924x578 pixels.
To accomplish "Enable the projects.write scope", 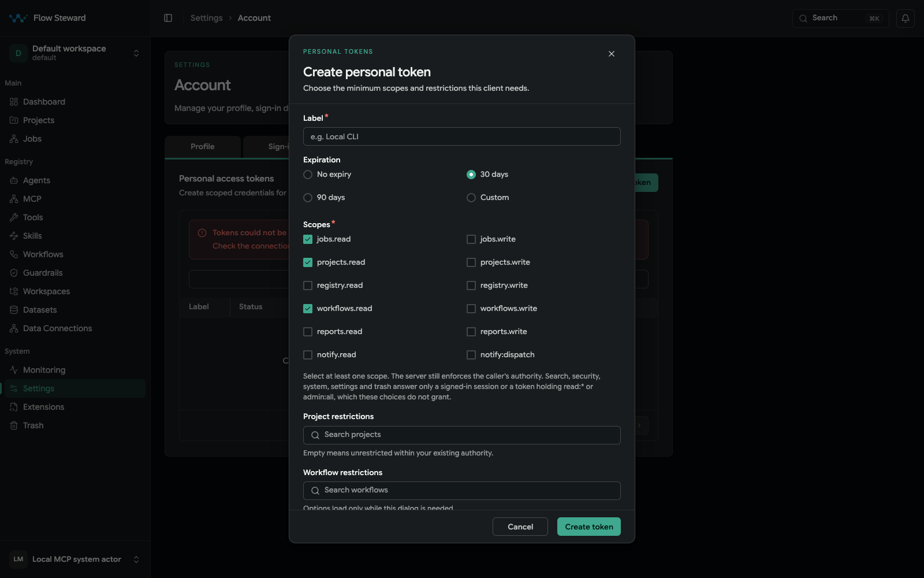I will click(471, 262).
